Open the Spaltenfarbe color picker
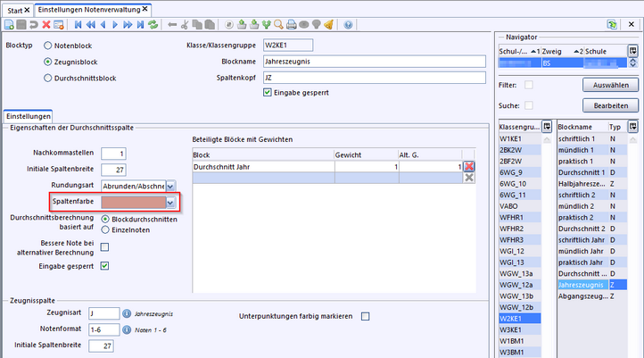The width and height of the screenshot is (644, 358). 170,203
